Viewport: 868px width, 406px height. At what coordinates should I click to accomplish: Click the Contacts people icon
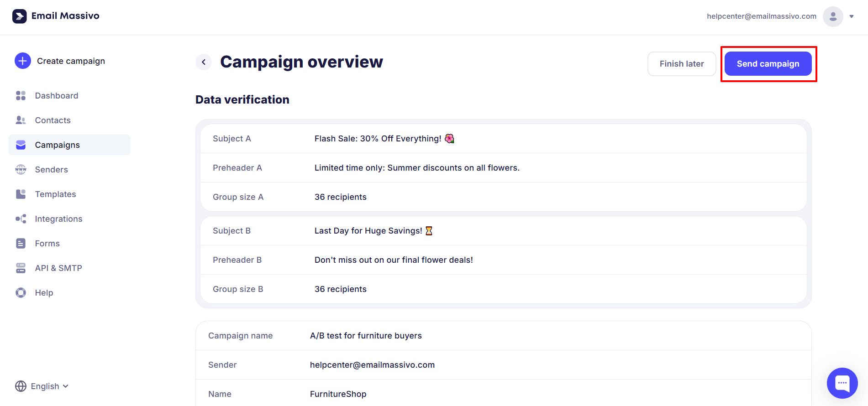[21, 120]
